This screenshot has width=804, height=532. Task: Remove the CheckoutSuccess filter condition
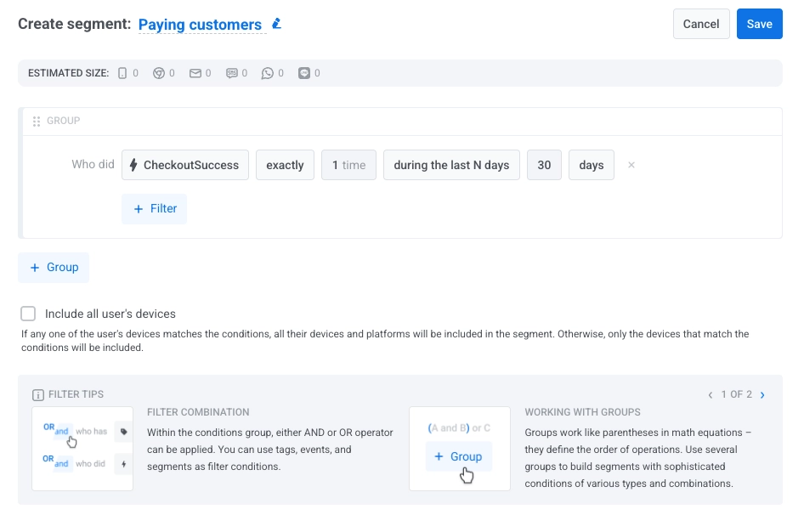(631, 165)
